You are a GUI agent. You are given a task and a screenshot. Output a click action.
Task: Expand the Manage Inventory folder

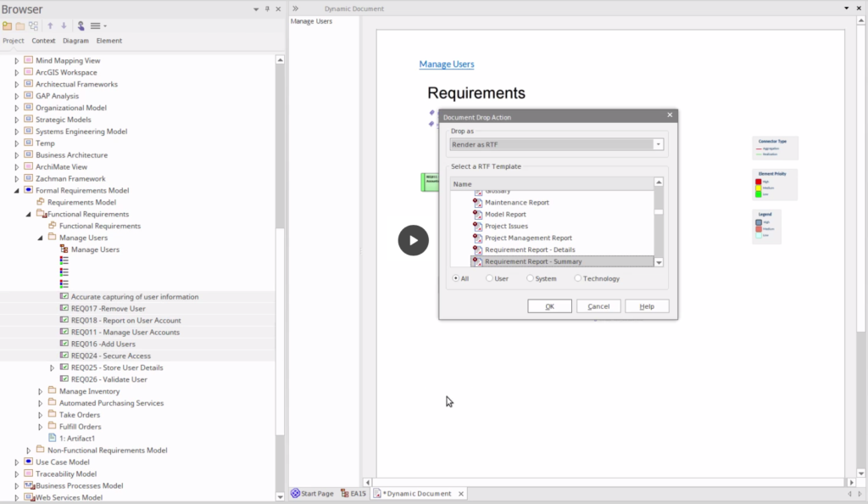[x=40, y=392]
